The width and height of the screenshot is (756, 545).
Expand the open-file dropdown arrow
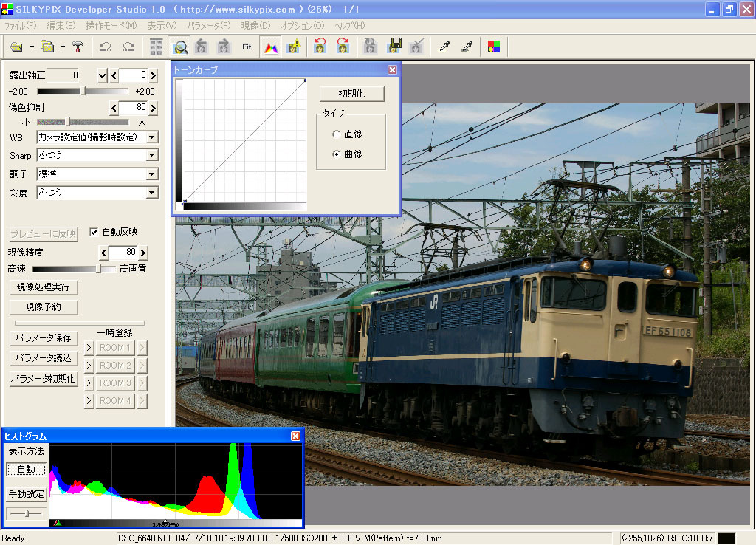coord(32,47)
